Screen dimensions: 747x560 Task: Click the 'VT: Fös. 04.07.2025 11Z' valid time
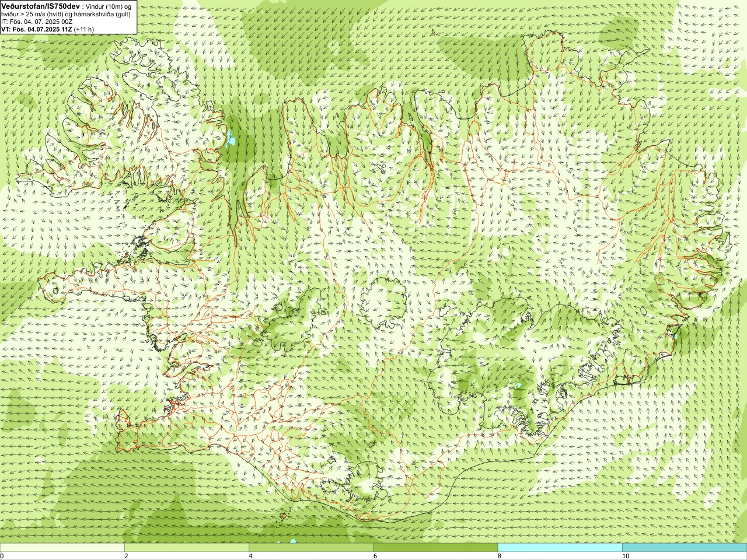click(37, 29)
